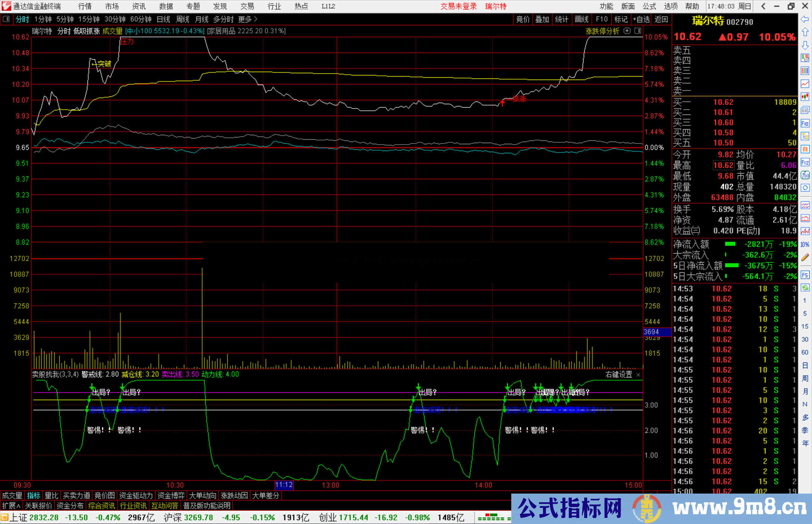812x524 pixels.
Task: Expand the 更多 period options chevron
Action: tap(256, 19)
